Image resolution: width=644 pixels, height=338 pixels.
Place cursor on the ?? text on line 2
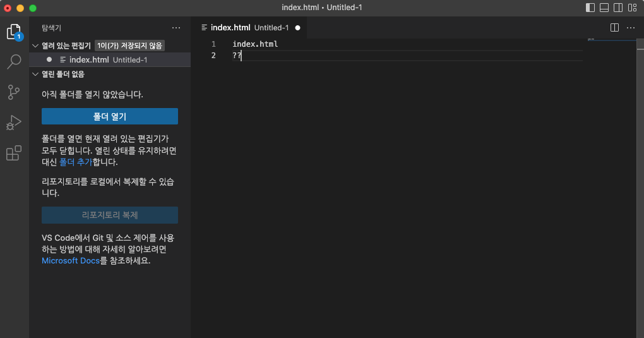tap(237, 56)
